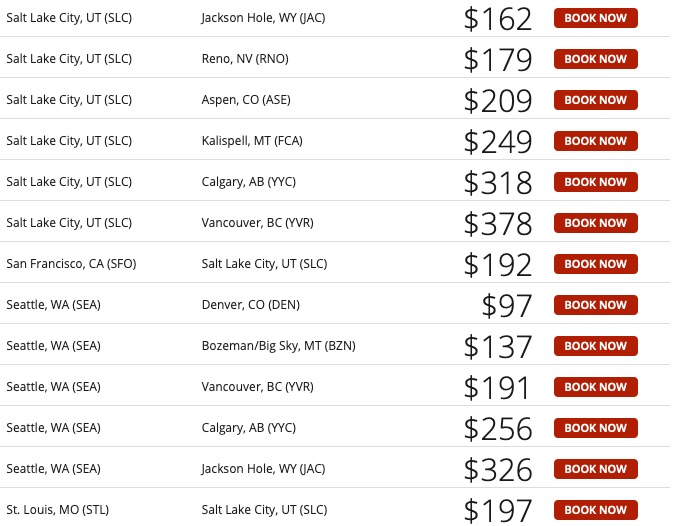Book Seattle to Jackson Hole flight
The image size is (676, 526).
pyautogui.click(x=595, y=469)
